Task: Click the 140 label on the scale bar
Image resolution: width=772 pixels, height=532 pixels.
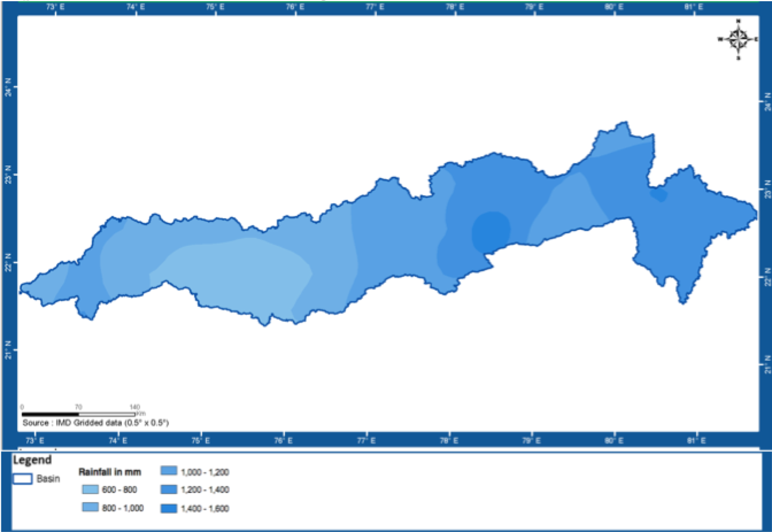Action: click(134, 407)
